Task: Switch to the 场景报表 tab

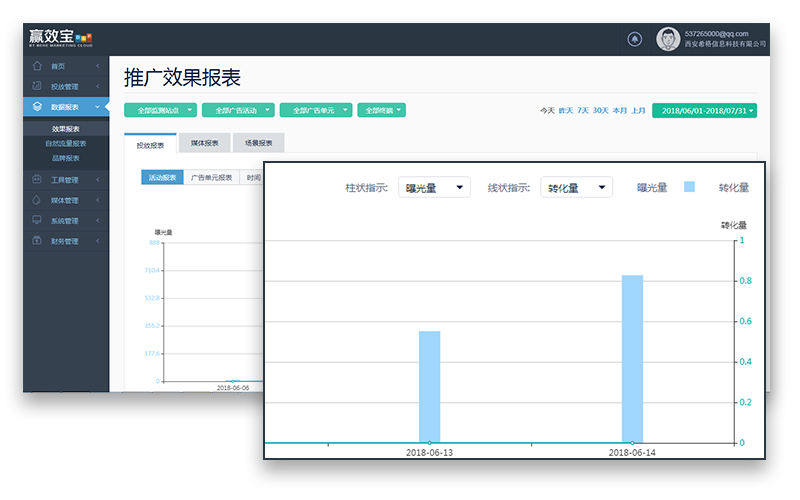Action: (258, 143)
